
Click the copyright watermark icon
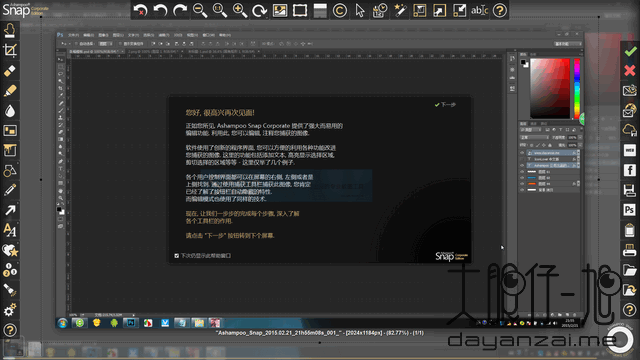point(340,10)
